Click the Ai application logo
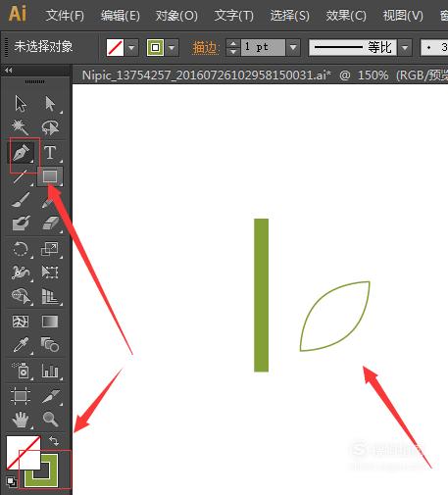The width and height of the screenshot is (448, 495). [x=18, y=14]
